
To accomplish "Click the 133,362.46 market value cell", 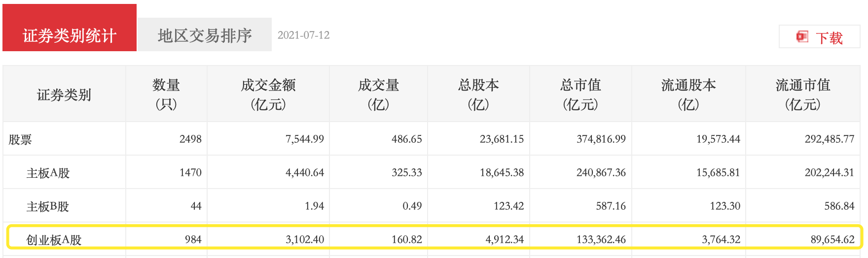I will (x=601, y=239).
